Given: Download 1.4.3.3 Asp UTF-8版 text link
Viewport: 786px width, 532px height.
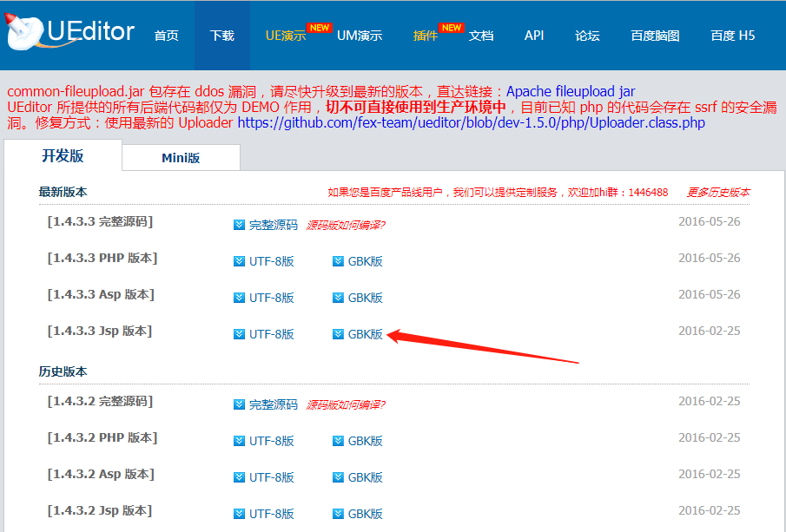Looking at the screenshot, I should (x=272, y=298).
